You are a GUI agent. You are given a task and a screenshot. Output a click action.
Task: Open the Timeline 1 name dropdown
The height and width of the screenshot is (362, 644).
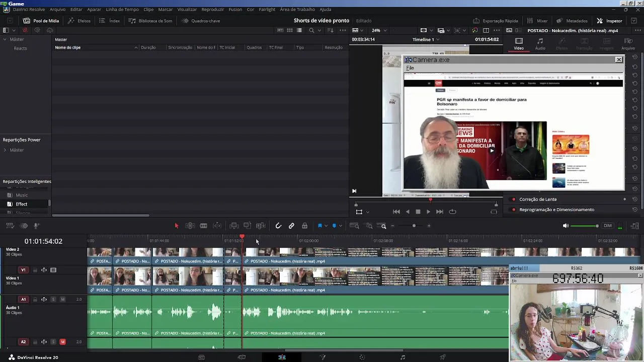tap(426, 39)
